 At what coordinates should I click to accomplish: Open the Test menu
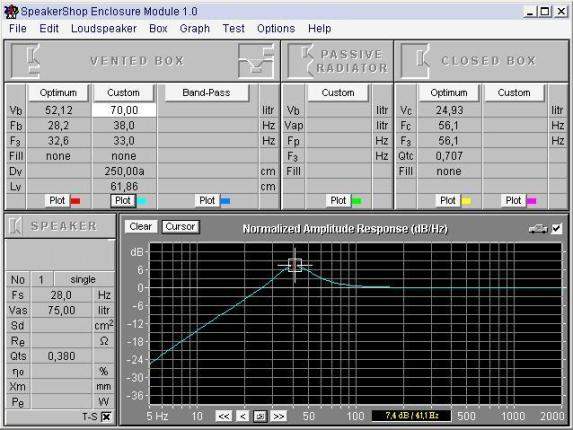[x=234, y=28]
